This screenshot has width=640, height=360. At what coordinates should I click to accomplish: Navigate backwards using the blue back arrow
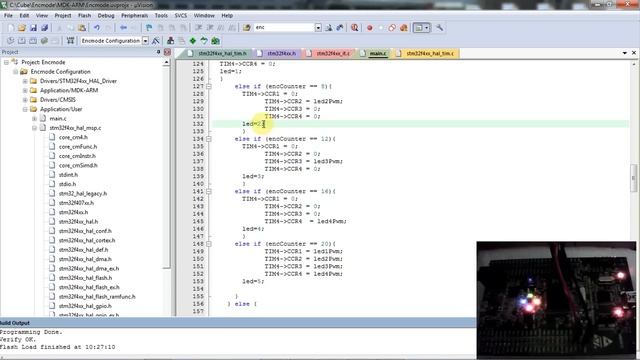click(123, 28)
